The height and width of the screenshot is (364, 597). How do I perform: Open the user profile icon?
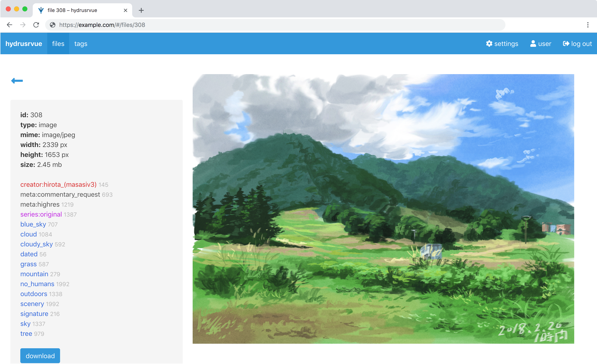tap(533, 44)
